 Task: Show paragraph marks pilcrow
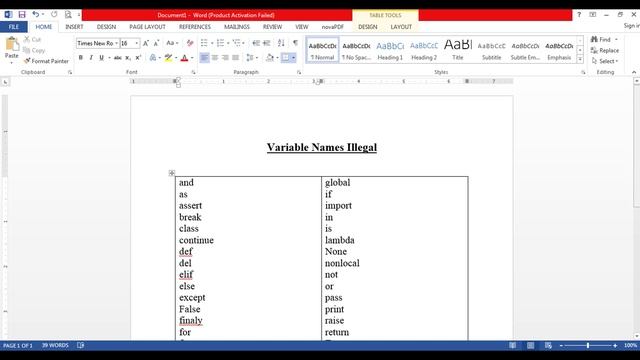point(296,43)
